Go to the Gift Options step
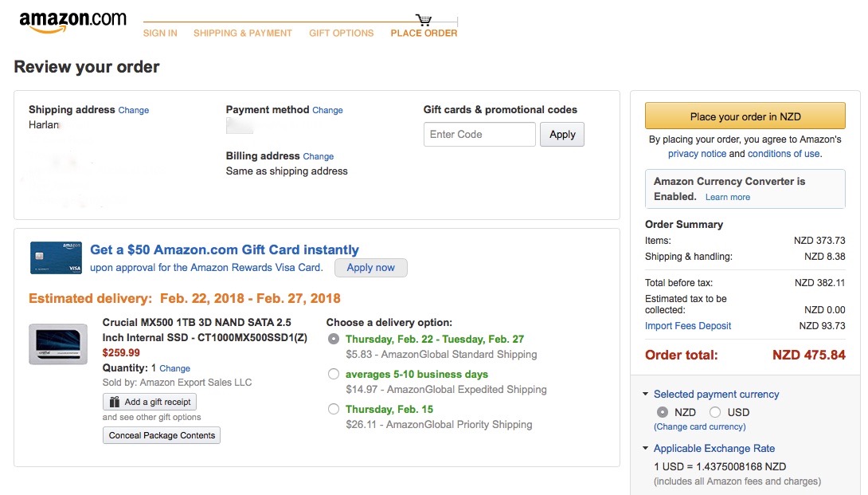868x495 pixels. point(341,33)
